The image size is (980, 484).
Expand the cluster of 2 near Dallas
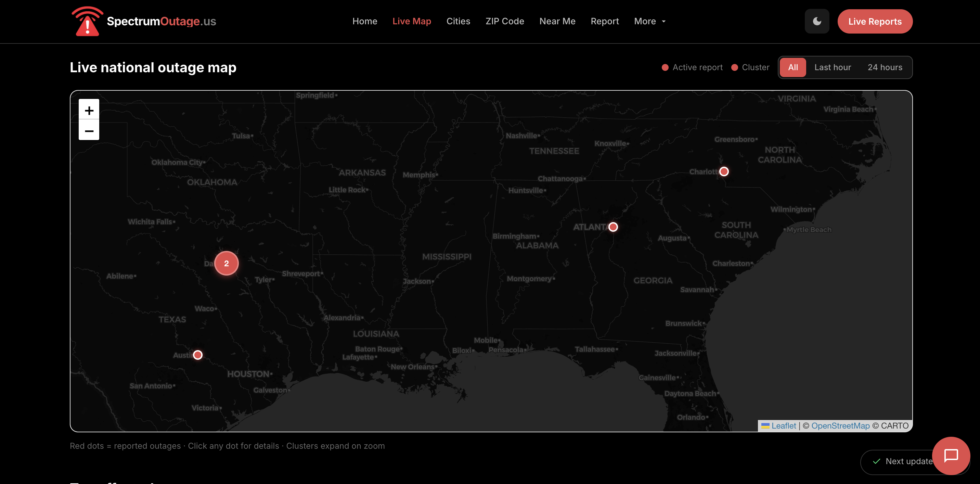click(x=227, y=263)
